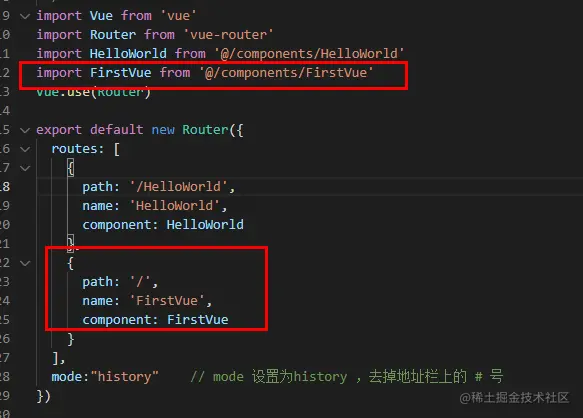583x418 pixels.
Task: Click 'component: FirstVue' line
Action: pos(155,320)
